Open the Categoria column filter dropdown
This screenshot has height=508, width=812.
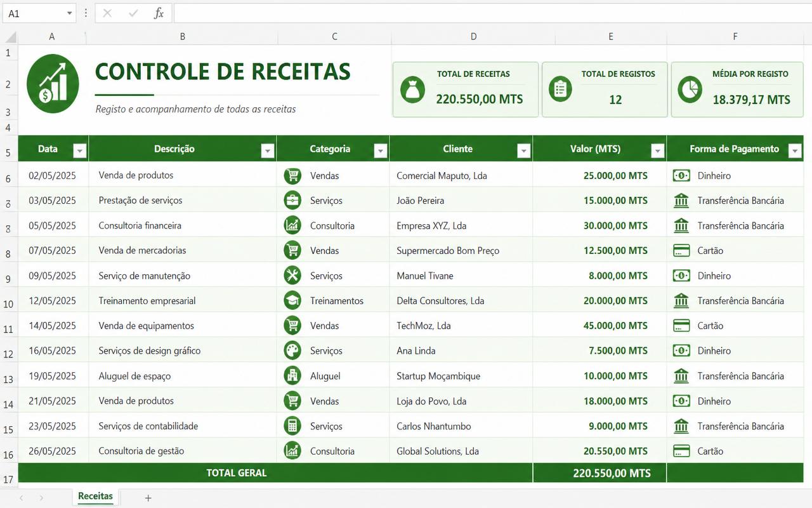pos(381,150)
